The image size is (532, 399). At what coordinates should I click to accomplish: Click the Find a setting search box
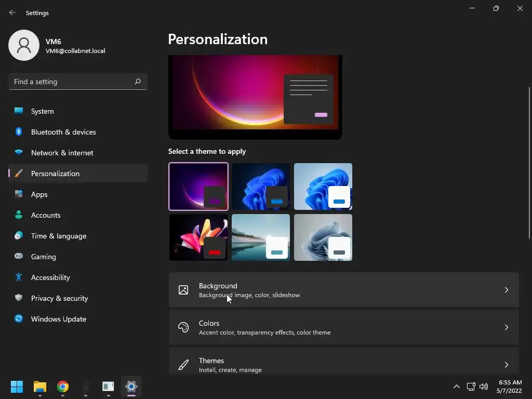[78, 82]
